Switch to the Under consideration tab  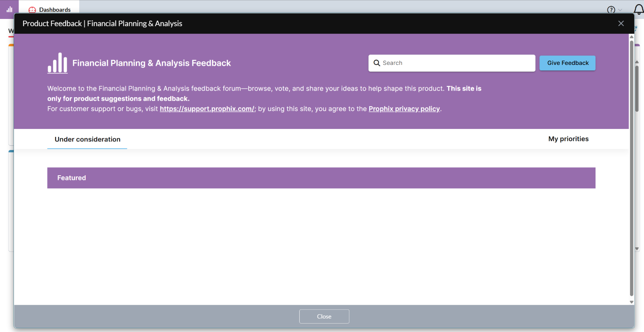pos(87,139)
